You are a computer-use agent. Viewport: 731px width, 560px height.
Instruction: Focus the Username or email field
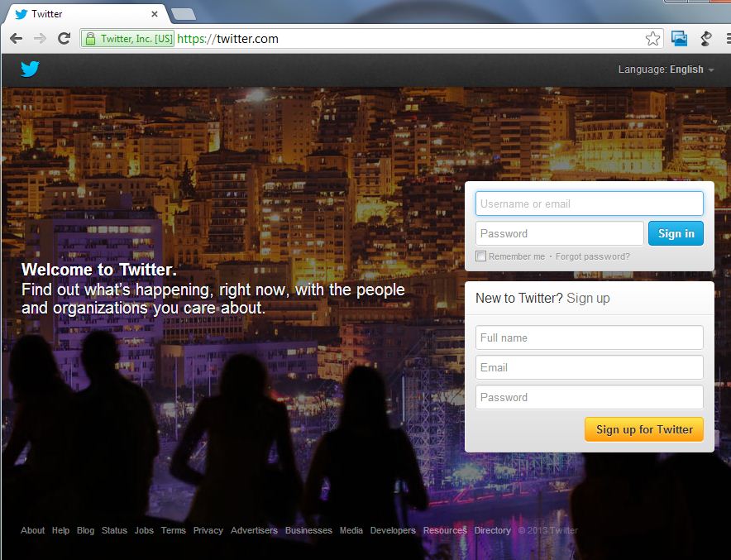(x=589, y=203)
